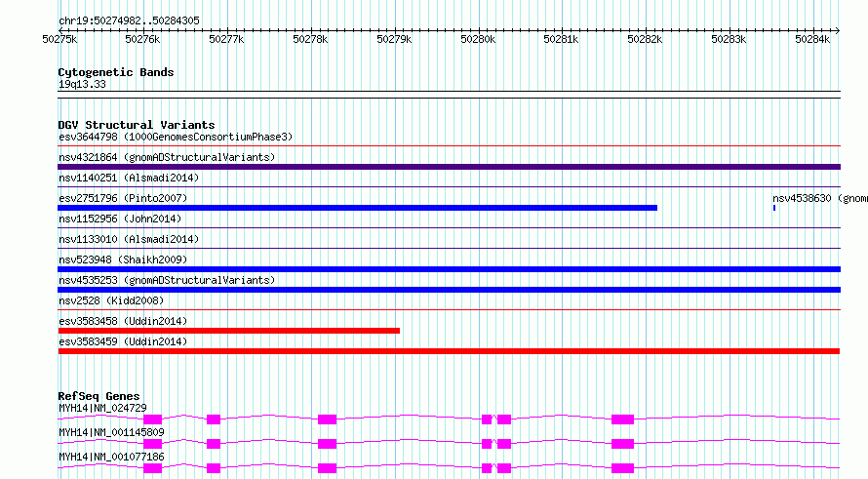The height and width of the screenshot is (479, 868).
Task: Select variant label esv2751796 (Pinto2007)
Action: point(123,198)
